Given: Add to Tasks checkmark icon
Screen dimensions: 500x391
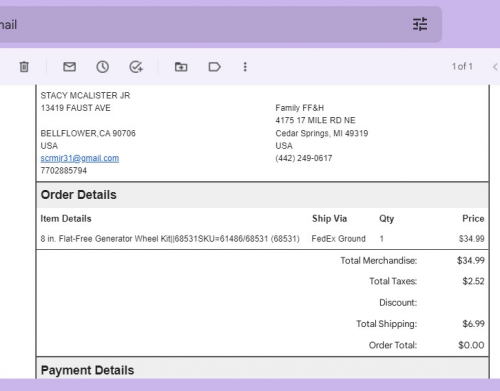Looking at the screenshot, I should click(136, 67).
